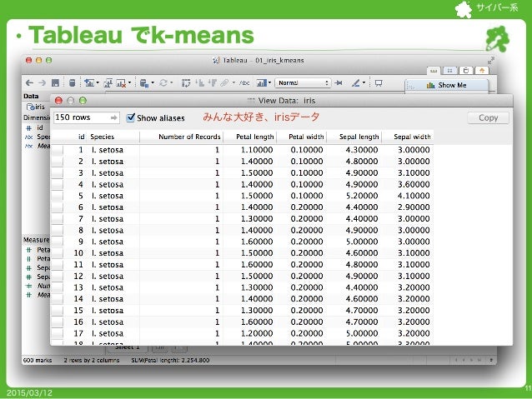Click Sepal width cell 2.90000 in row 6
Viewport: 532px width, 399px height.
[x=414, y=207]
